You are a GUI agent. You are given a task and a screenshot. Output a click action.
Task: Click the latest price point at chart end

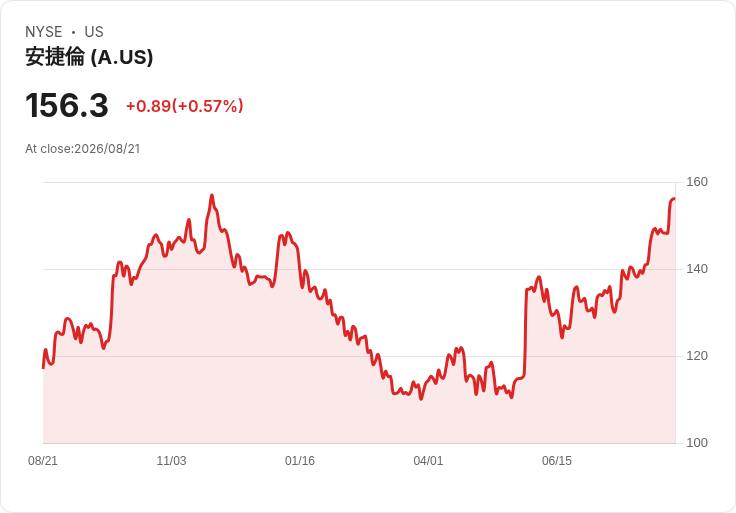click(675, 199)
